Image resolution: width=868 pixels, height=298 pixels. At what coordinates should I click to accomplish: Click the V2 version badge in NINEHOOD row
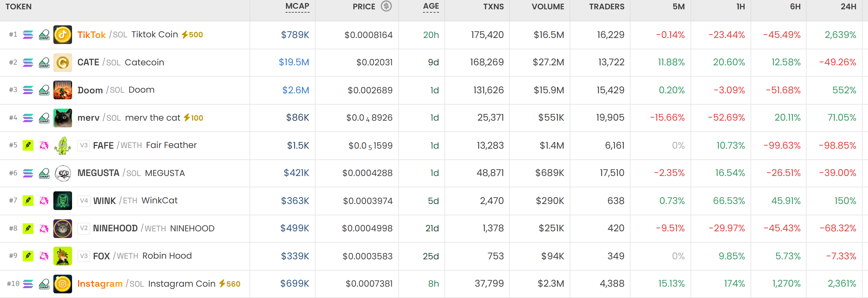click(x=84, y=228)
